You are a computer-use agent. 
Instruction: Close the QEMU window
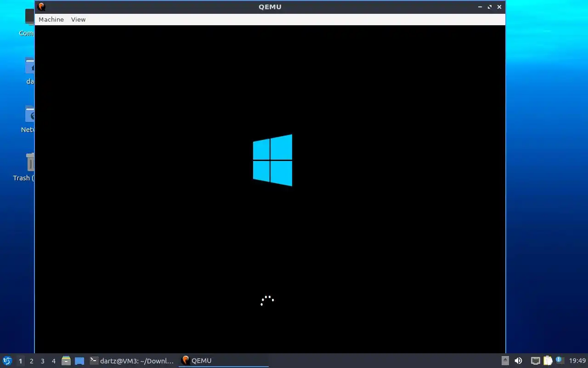coord(499,7)
